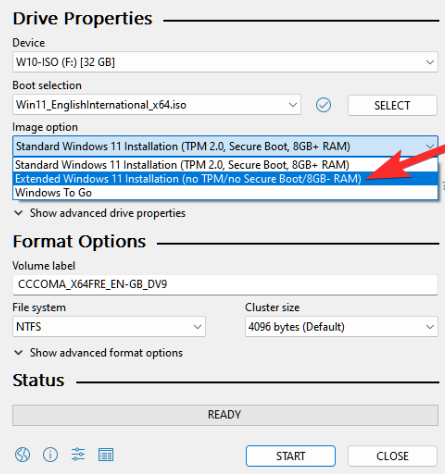Viewport: 445px width, 474px height.
Task: Click the START button
Action: (291, 456)
